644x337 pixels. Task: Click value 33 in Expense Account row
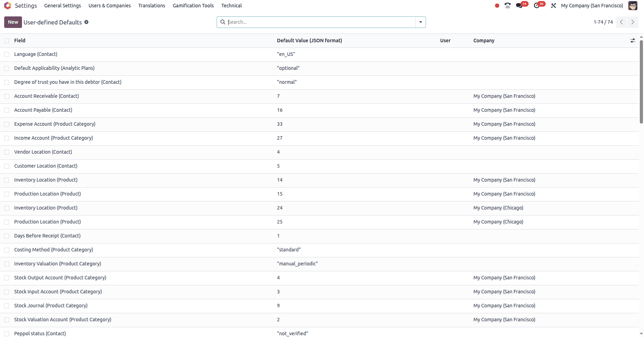(x=280, y=124)
